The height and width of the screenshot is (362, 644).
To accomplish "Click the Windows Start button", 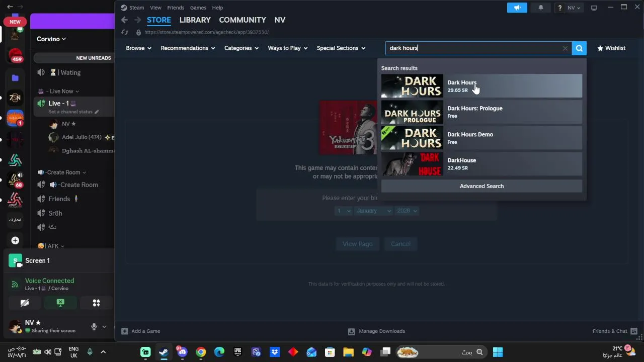I will [x=498, y=352].
